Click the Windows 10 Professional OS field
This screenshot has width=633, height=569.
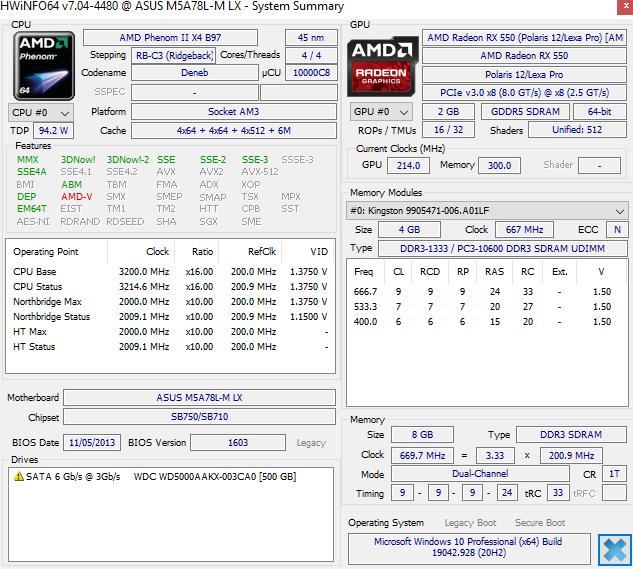pos(469,548)
